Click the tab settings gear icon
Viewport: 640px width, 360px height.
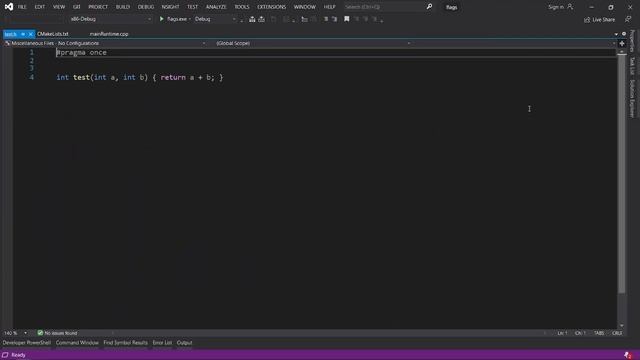[624, 34]
